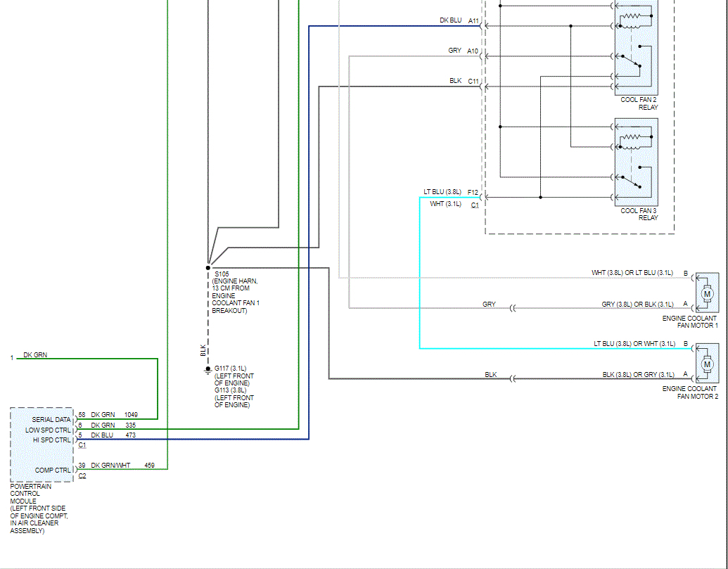Click the A11 connector pin label

[473, 21]
